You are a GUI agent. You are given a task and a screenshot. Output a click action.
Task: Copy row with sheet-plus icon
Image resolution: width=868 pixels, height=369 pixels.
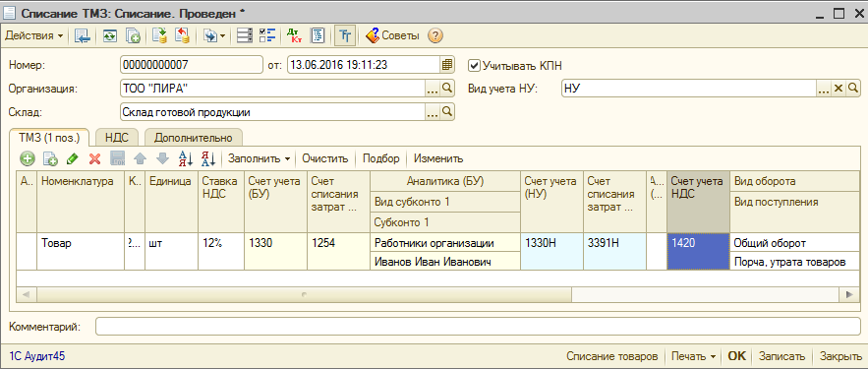click(50, 159)
